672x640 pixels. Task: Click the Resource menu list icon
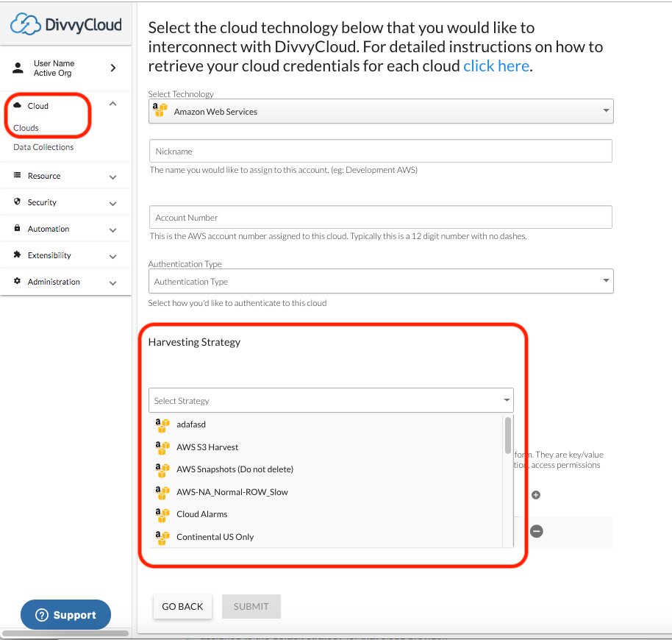[x=17, y=175]
